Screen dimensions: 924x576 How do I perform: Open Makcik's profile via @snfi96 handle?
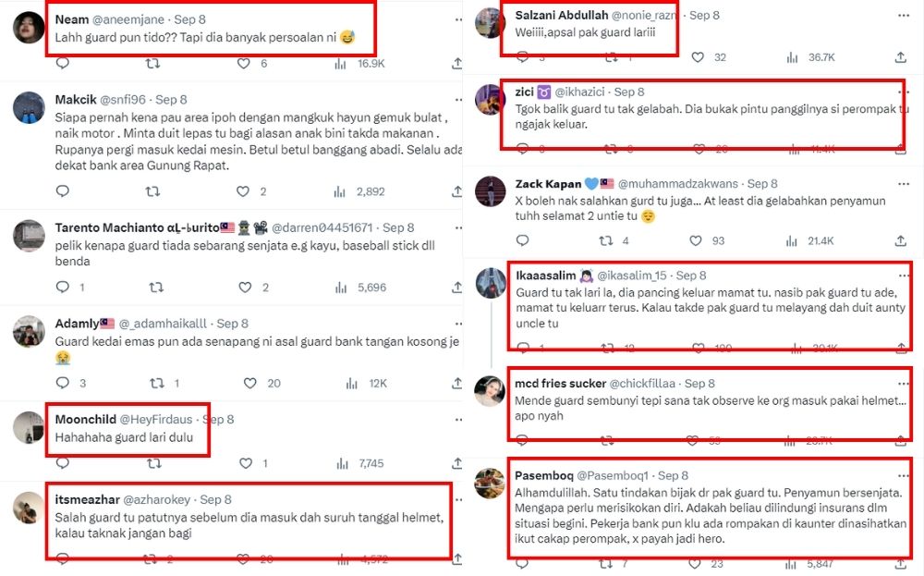(x=123, y=100)
